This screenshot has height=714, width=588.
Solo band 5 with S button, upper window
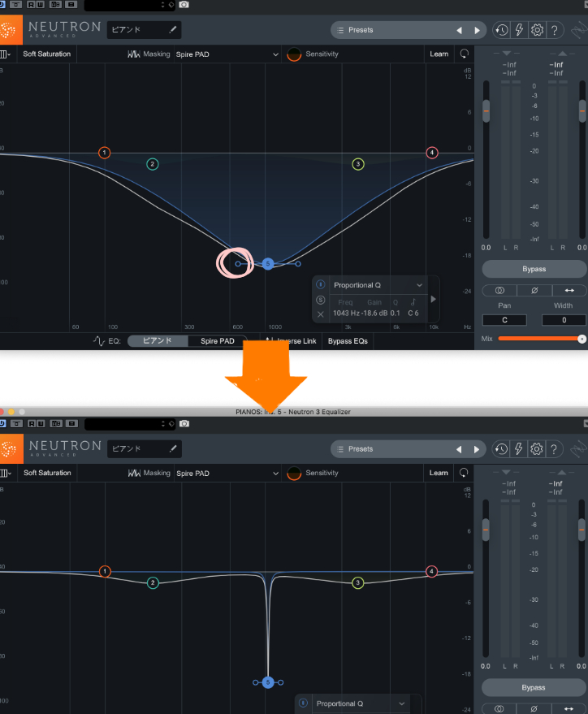[x=321, y=300]
